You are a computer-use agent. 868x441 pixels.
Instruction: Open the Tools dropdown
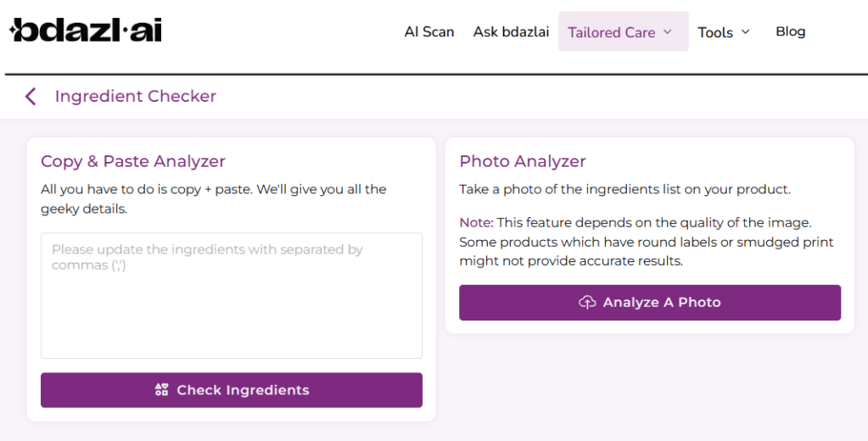(715, 32)
